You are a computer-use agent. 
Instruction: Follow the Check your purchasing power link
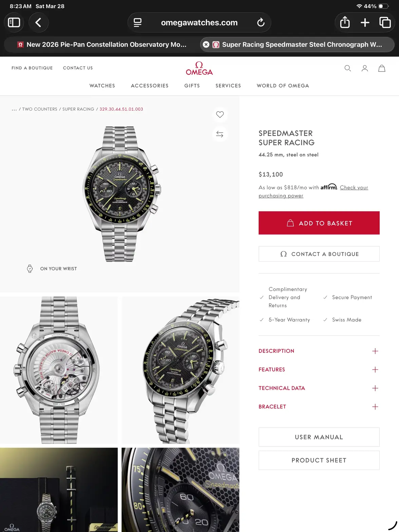(313, 192)
